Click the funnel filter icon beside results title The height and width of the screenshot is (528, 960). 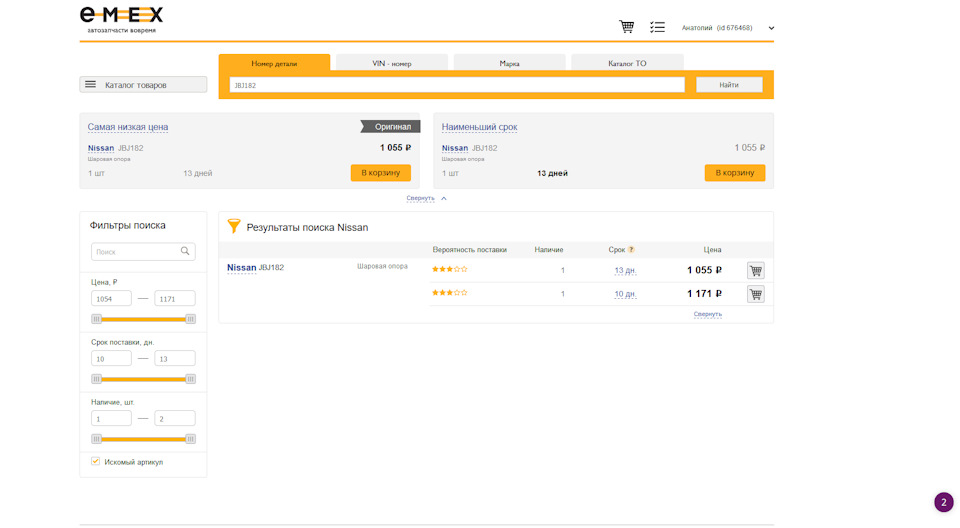pyautogui.click(x=234, y=226)
